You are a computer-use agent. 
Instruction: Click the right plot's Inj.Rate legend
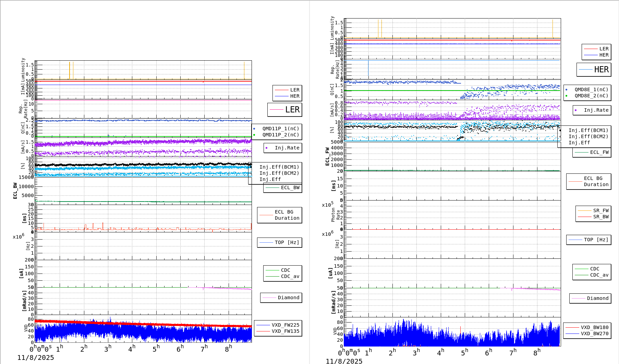coord(592,110)
